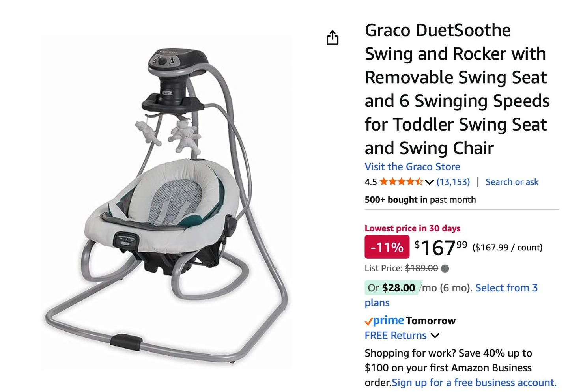Viewport: 568px width, 392px height.
Task: Click the struck-through $189.00 list price
Action: pyautogui.click(x=421, y=268)
